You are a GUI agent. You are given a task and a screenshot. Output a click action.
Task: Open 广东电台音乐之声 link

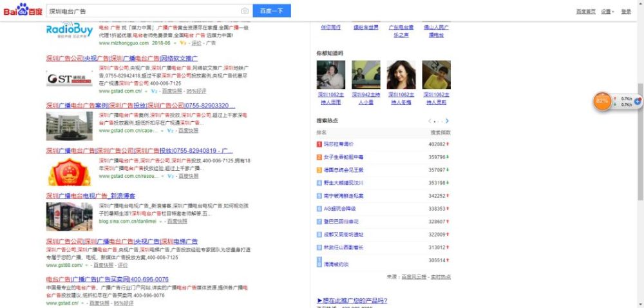(401, 31)
